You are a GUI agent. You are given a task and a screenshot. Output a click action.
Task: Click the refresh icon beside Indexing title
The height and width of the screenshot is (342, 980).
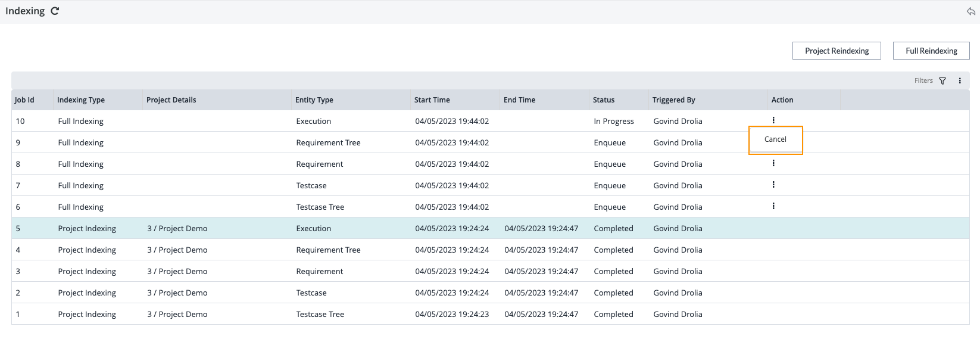coord(55,11)
